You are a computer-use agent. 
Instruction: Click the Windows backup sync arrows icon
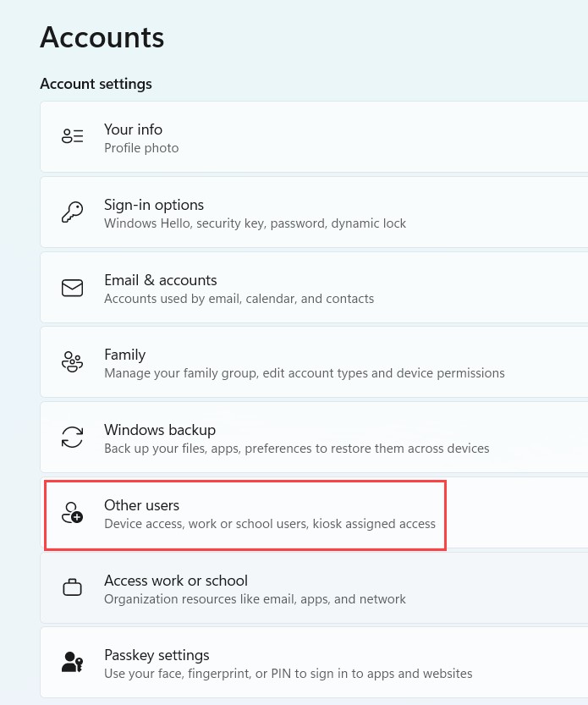[73, 437]
